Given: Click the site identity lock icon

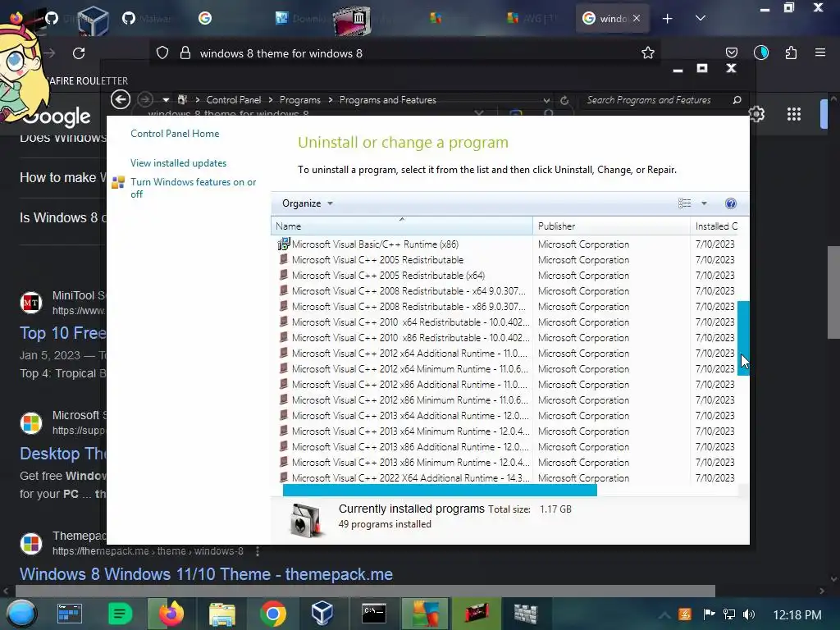Looking at the screenshot, I should [185, 53].
